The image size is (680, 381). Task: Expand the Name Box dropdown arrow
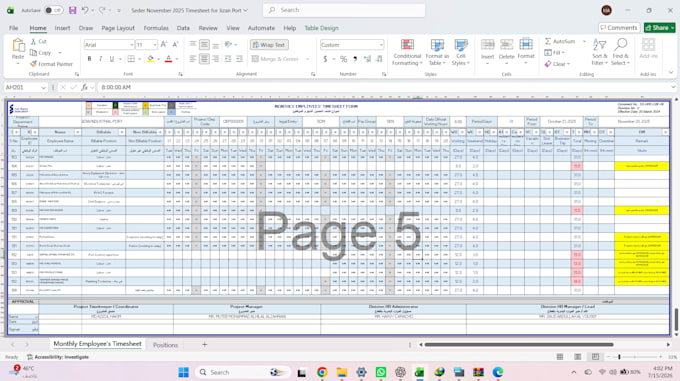point(43,88)
